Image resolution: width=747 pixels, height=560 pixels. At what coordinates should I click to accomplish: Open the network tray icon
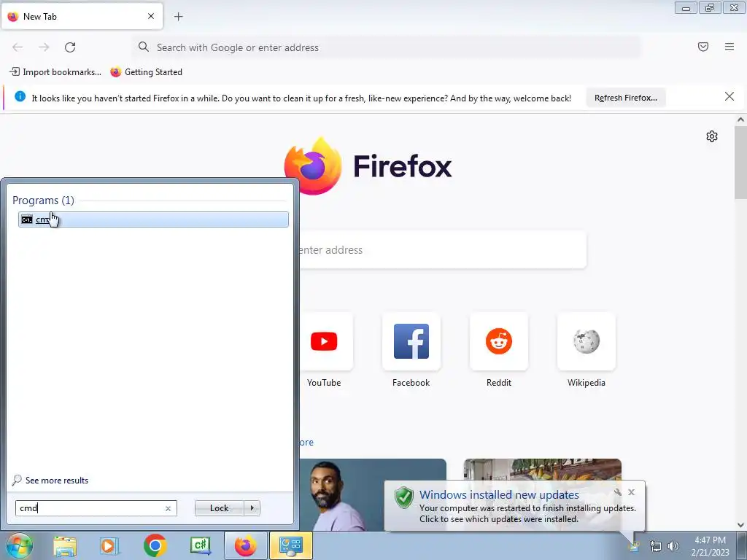point(656,546)
